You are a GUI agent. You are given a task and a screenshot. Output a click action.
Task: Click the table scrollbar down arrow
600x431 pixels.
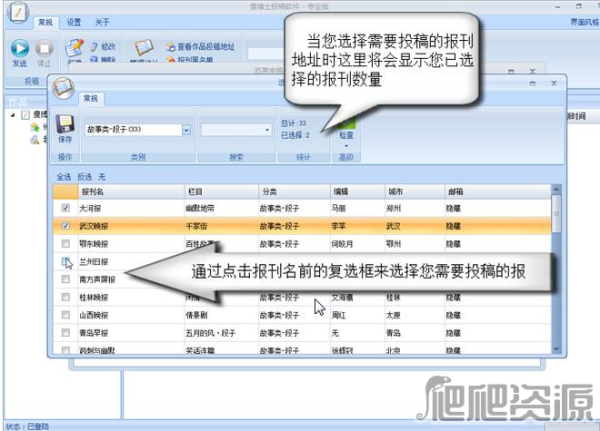pyautogui.click(x=556, y=349)
